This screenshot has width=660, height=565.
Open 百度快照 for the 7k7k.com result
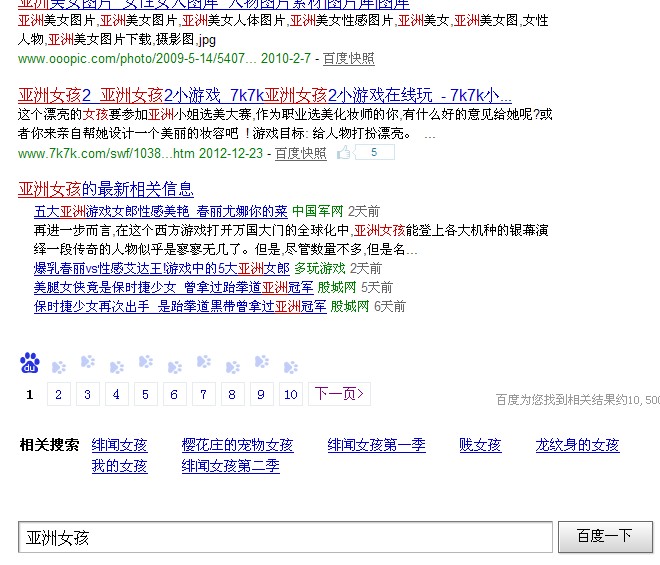coord(301,153)
